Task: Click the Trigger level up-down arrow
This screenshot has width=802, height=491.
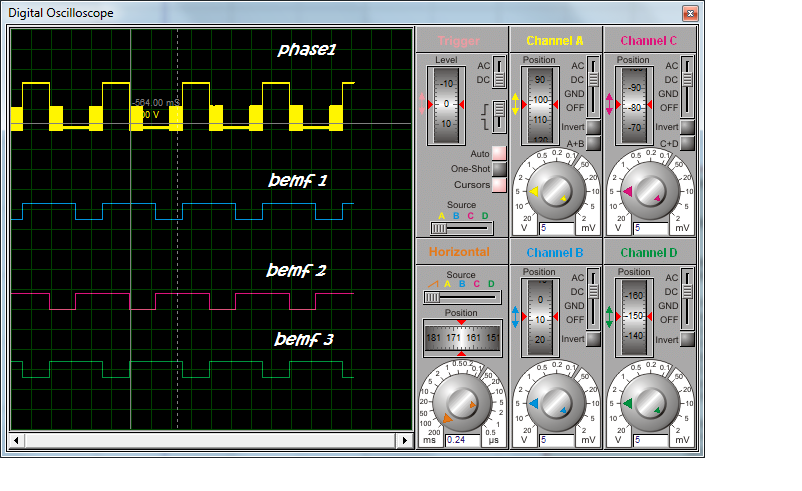Action: pyautogui.click(x=421, y=104)
